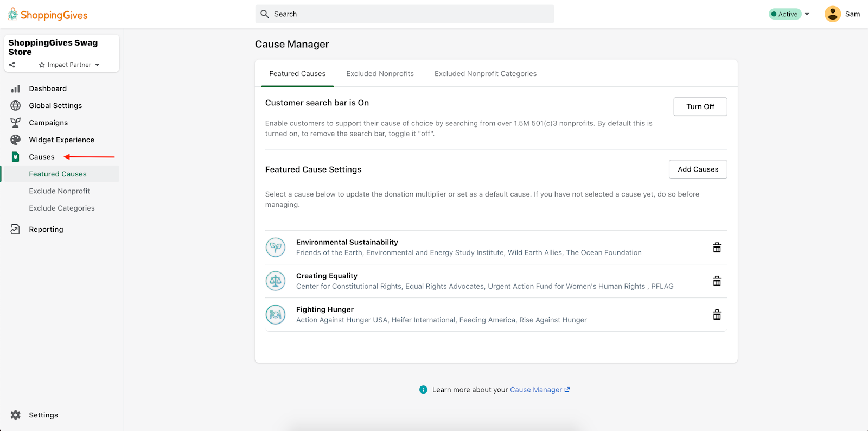Open the Excluded Nonprofit Categories tab
This screenshot has height=431, width=868.
[486, 74]
